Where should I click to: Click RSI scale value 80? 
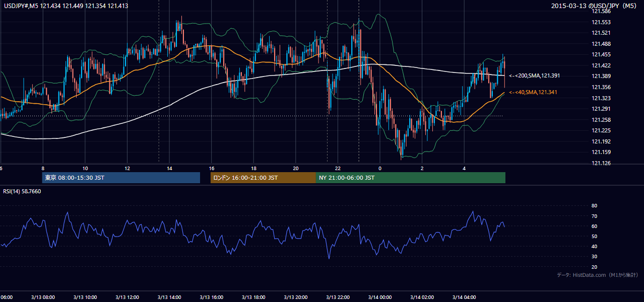594,206
